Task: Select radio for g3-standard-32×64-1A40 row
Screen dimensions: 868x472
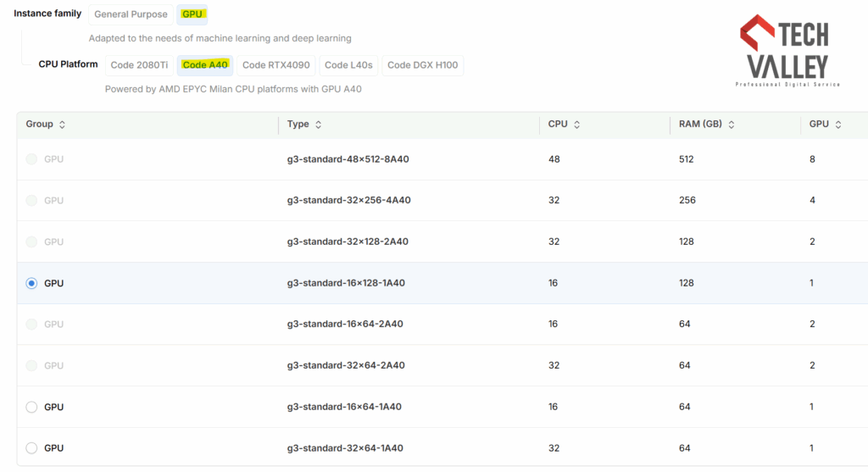Action: [x=31, y=448]
